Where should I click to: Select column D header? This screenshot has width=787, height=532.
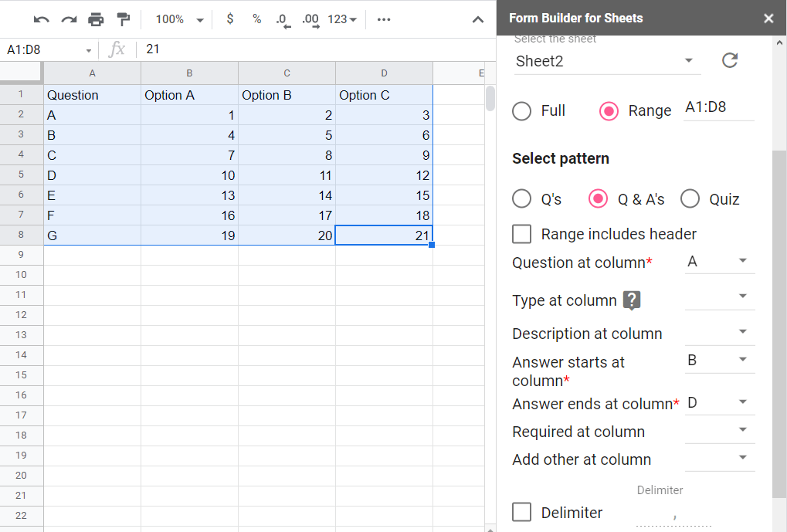[384, 73]
